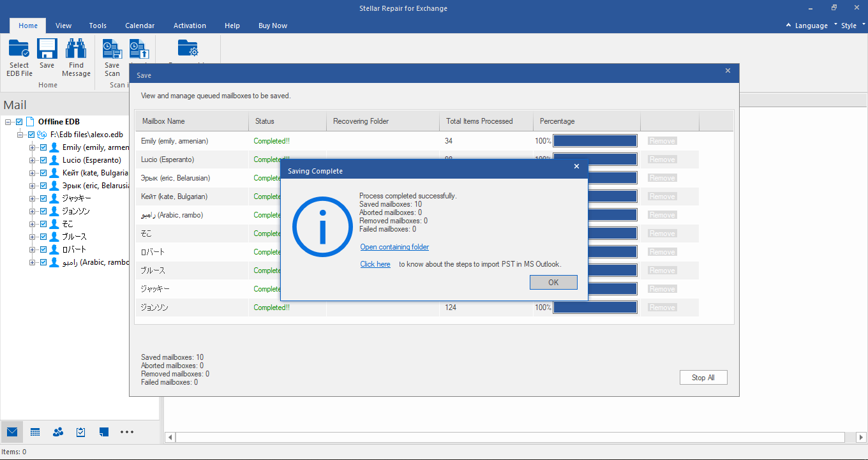Open the Help tab
The image size is (868, 460).
(x=232, y=26)
